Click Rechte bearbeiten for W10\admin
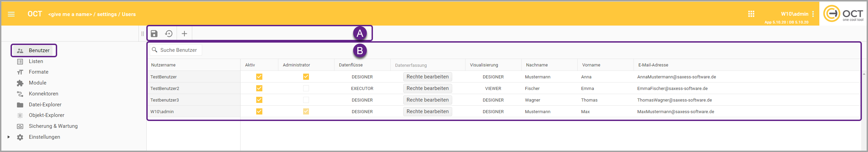 tap(427, 111)
